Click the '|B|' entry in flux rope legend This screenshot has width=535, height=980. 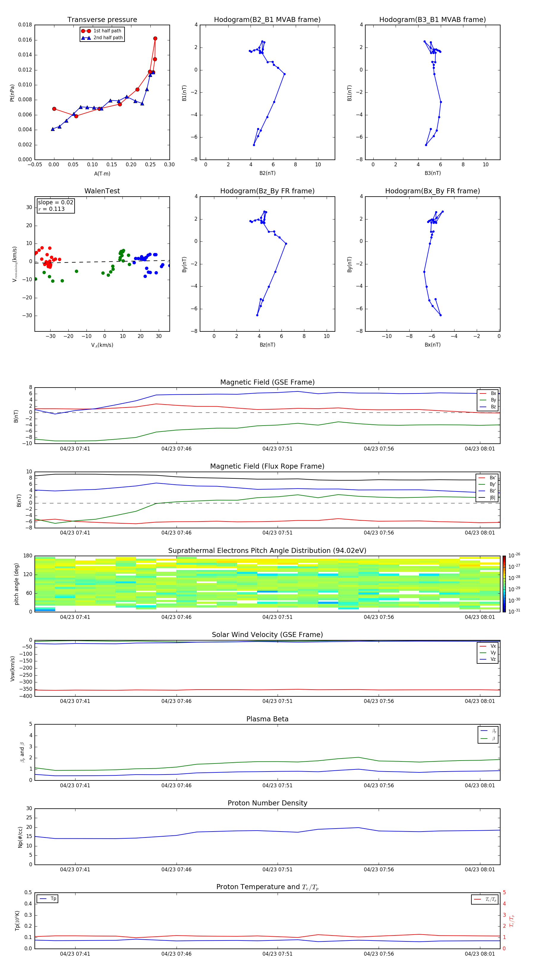[487, 498]
